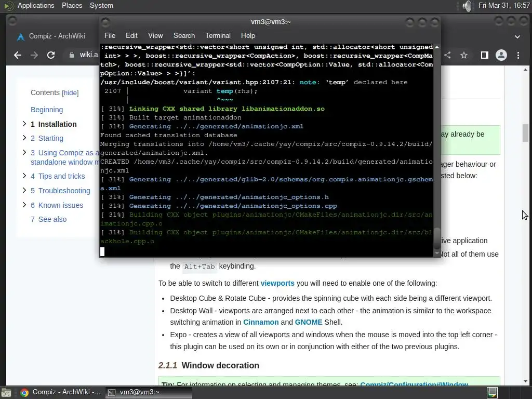Image resolution: width=532 pixels, height=399 pixels.
Task: Click the workspace switcher in bottom panel
Action: [x=493, y=393]
